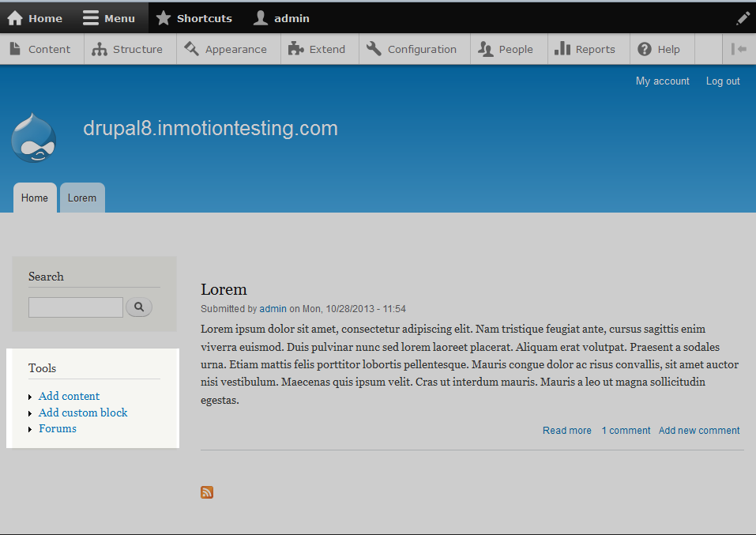This screenshot has width=756, height=535.
Task: Click the Add custom block link
Action: (x=83, y=413)
